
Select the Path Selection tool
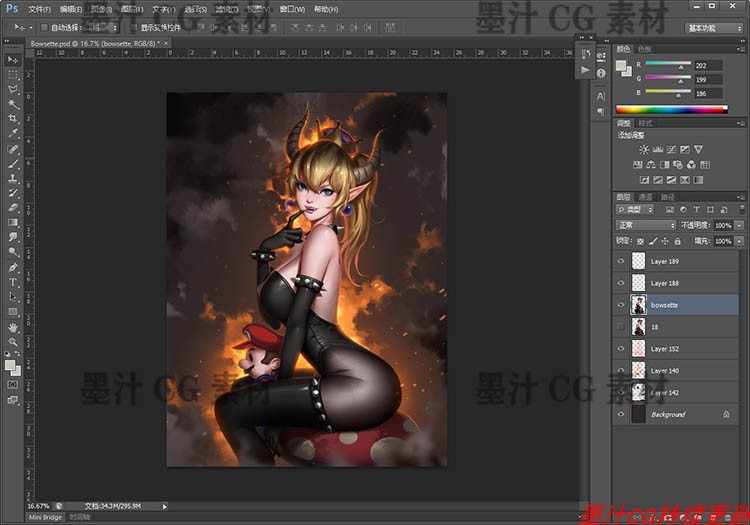tap(12, 297)
